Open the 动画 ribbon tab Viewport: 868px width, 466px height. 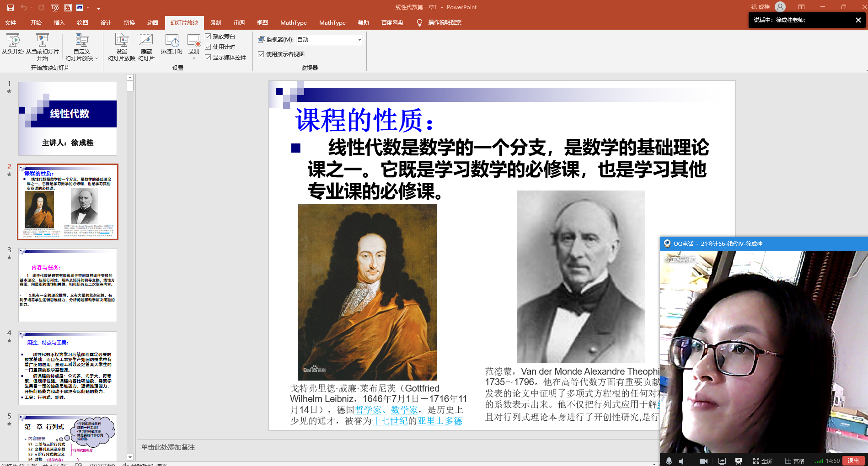(x=153, y=22)
